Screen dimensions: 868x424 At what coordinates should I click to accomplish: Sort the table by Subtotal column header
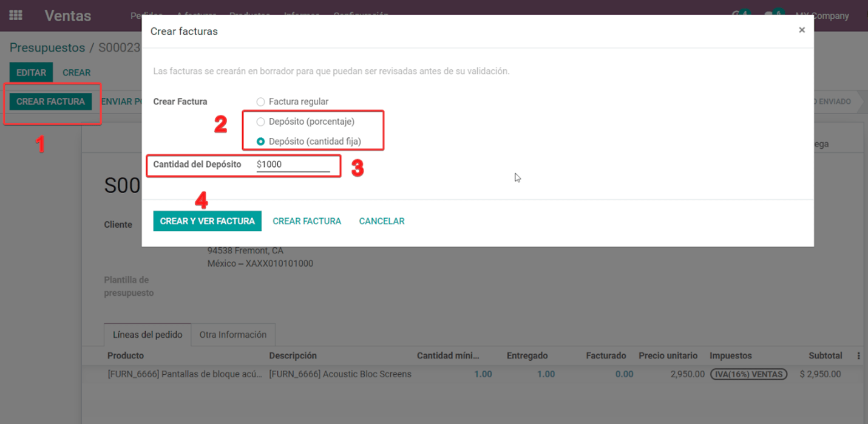pos(825,356)
